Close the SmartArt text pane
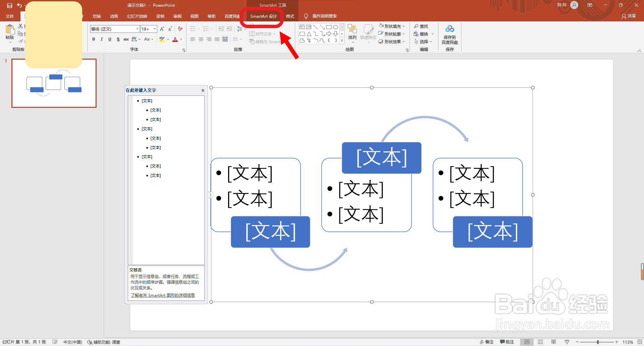This screenshot has height=346, width=644. click(x=203, y=90)
